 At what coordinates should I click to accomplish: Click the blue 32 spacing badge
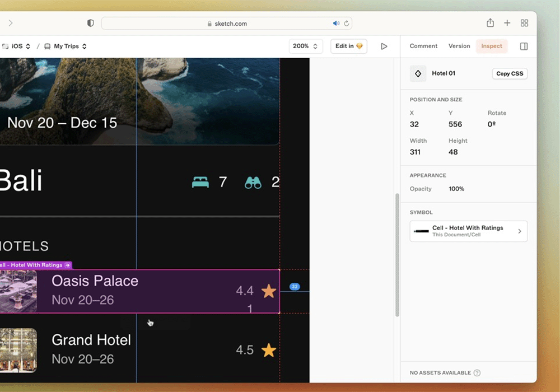pyautogui.click(x=295, y=287)
